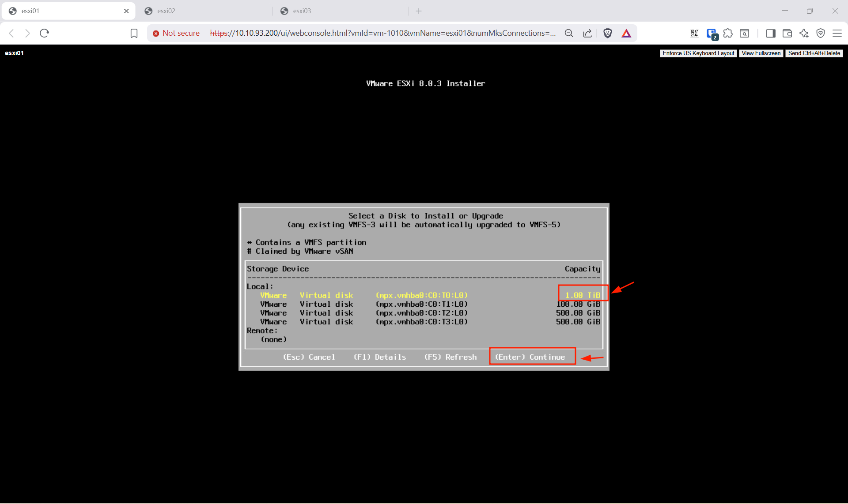Go forward using the browser forward arrow
The image size is (848, 504).
click(27, 33)
